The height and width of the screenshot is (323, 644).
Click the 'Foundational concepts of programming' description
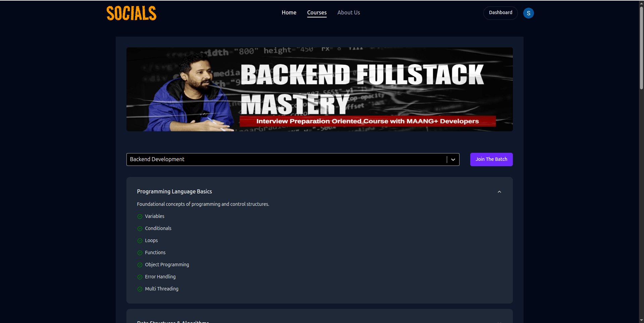pos(203,204)
